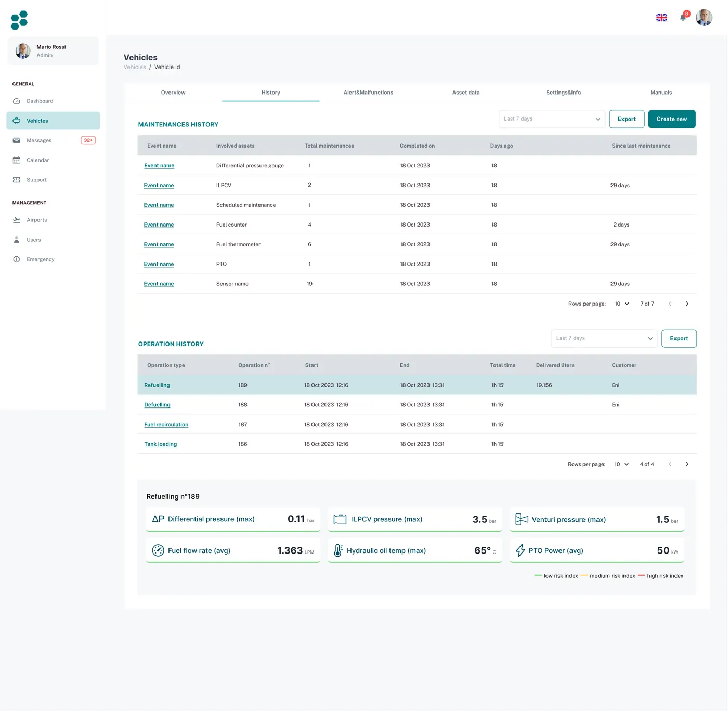This screenshot has height=711, width=728.
Task: Click the Emergency alert icon
Action: click(x=17, y=259)
